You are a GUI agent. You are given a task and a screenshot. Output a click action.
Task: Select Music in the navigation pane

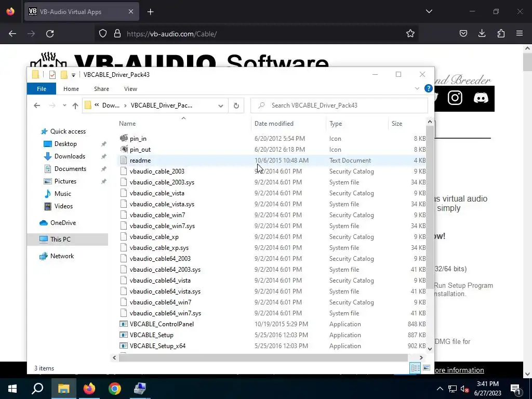(62, 194)
